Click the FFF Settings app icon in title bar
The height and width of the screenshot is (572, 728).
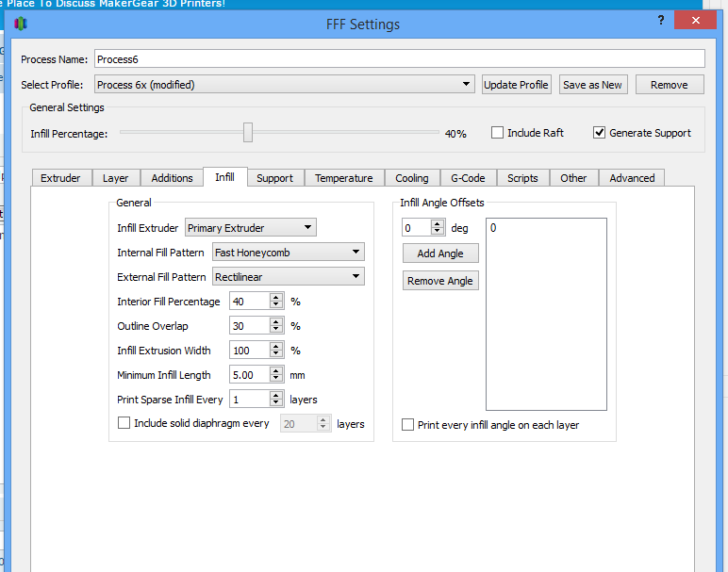coord(21,24)
